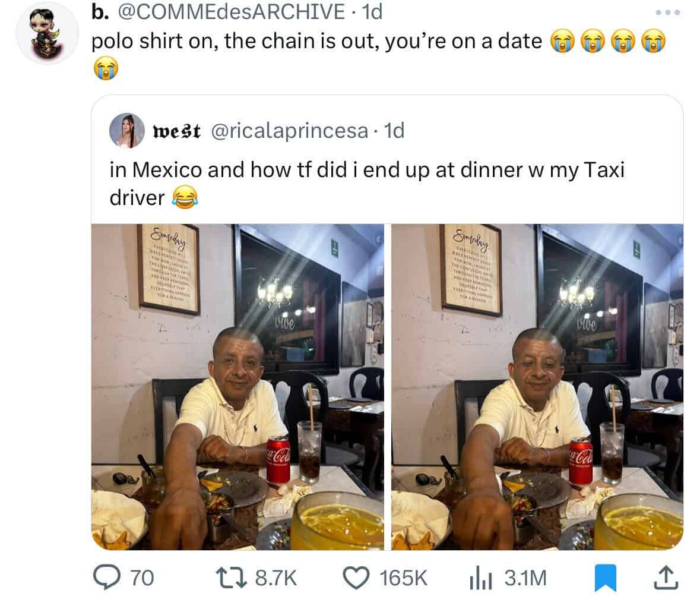Click the @ricalaprincesa handle
Image resolution: width=700 pixels, height=596 pixels.
(289, 131)
